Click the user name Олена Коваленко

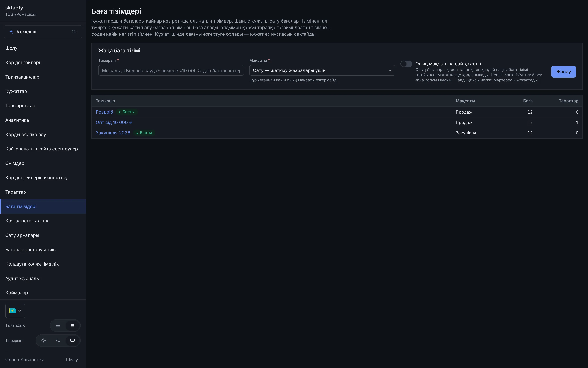coord(25,359)
